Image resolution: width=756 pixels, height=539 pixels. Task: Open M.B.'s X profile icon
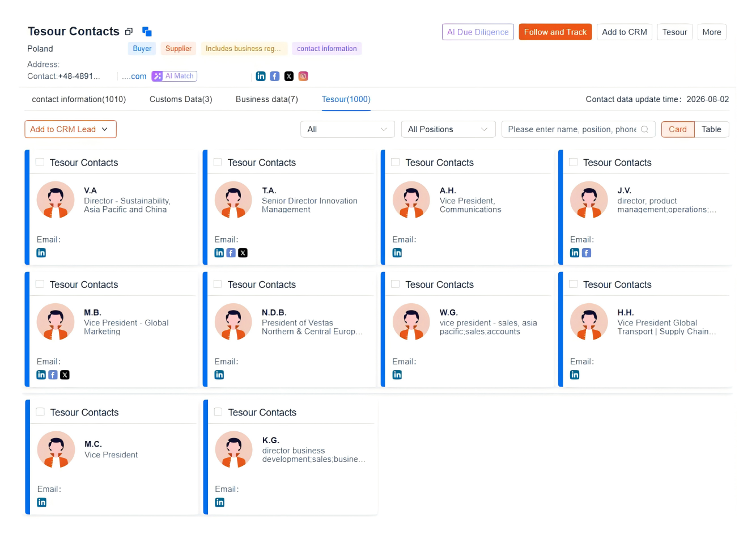[x=65, y=375]
